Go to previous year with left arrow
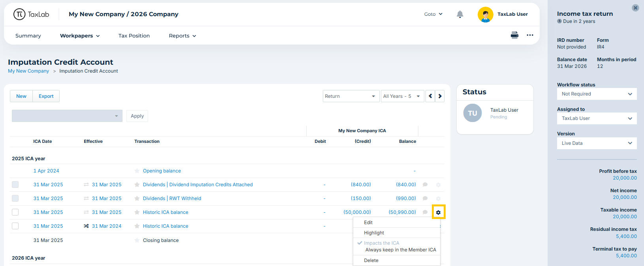The width and height of the screenshot is (644, 266). (x=430, y=96)
